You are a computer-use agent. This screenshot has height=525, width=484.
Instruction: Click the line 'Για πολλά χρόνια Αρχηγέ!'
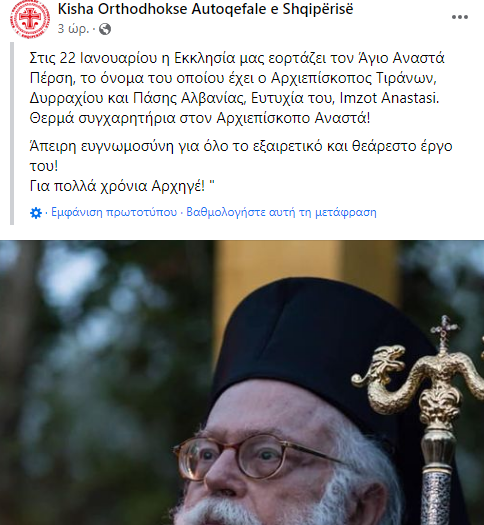(117, 186)
